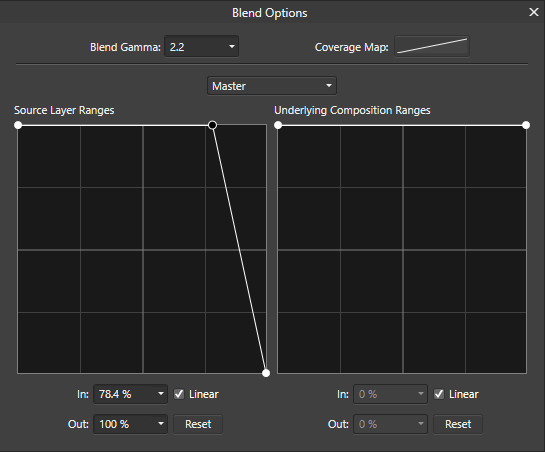Reset the Underlying Composition Ranges
545x452 pixels.
(458, 424)
